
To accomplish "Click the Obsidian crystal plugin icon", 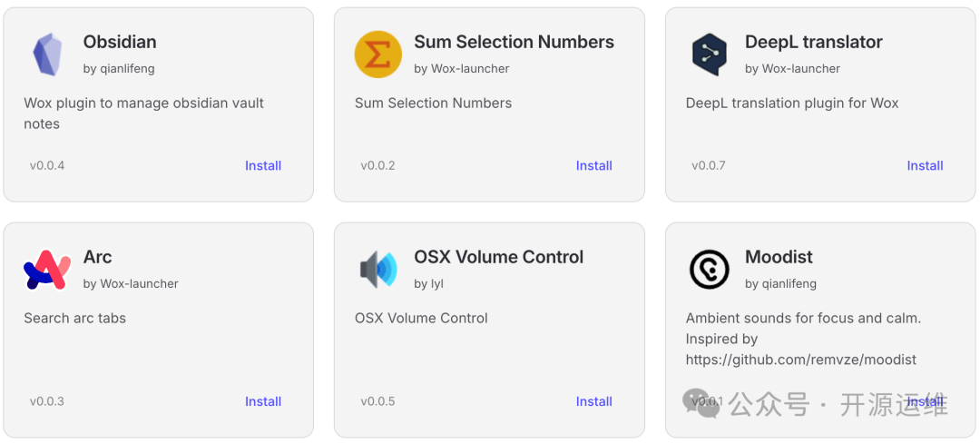I will tap(47, 54).
